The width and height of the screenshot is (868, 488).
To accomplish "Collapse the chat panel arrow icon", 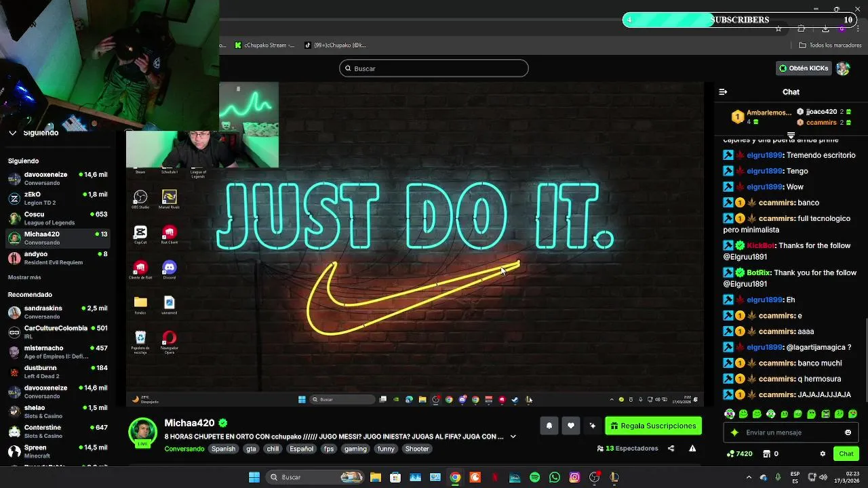I will click(x=723, y=91).
